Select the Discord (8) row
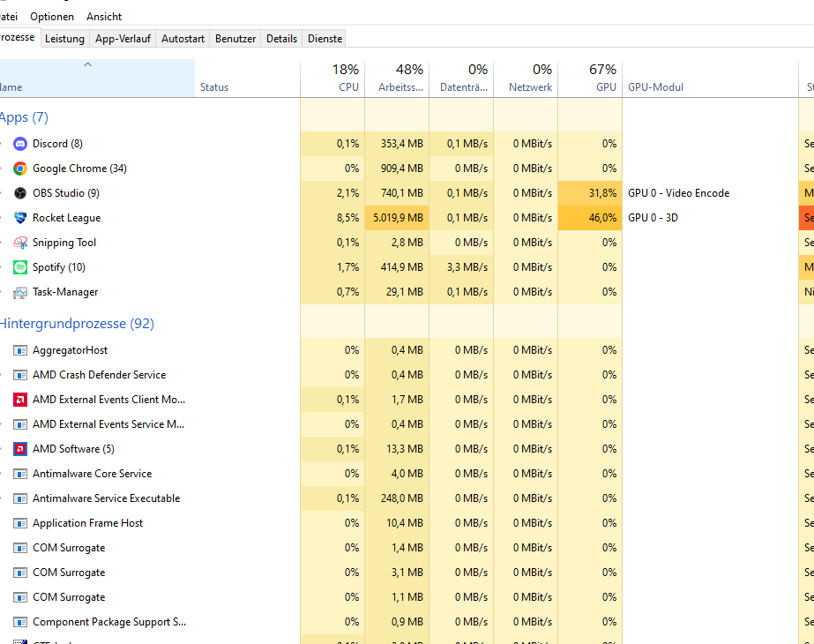 [407, 144]
